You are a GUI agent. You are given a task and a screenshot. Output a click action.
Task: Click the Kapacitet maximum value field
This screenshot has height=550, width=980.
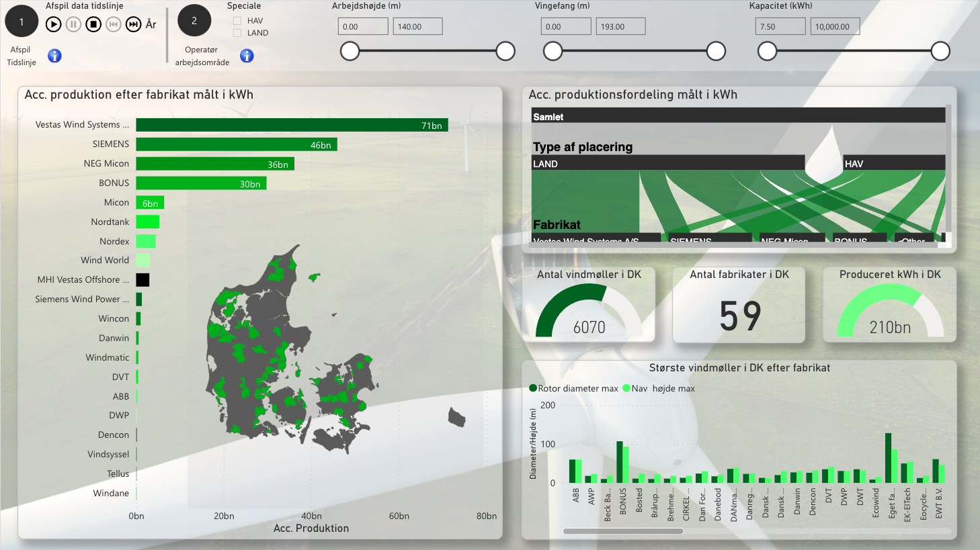tap(834, 27)
